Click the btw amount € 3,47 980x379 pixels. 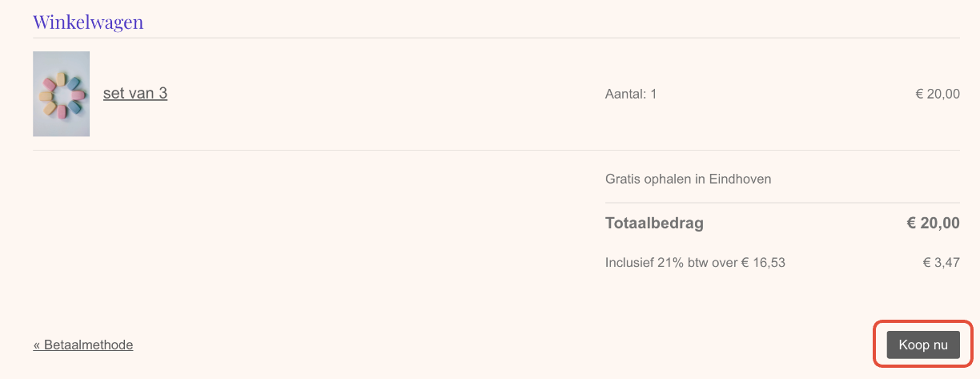(x=941, y=262)
